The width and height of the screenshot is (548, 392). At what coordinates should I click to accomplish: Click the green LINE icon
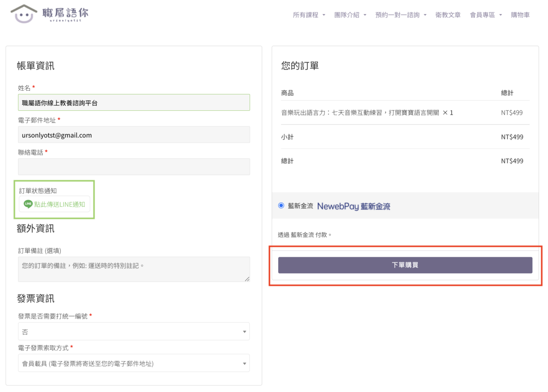pyautogui.click(x=28, y=204)
